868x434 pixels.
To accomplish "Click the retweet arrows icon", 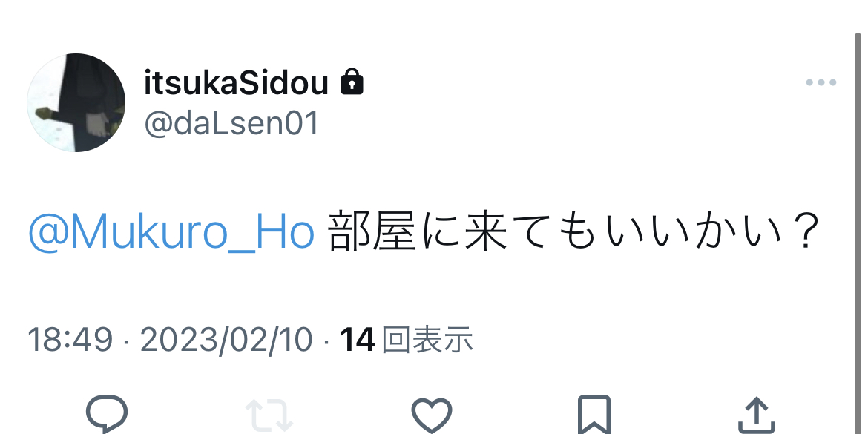I will point(269,415).
